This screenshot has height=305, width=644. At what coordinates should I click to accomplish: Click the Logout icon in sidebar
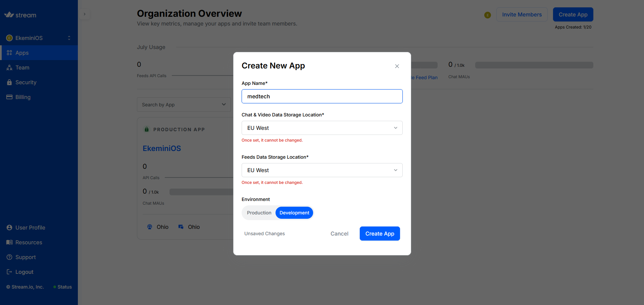click(9, 272)
